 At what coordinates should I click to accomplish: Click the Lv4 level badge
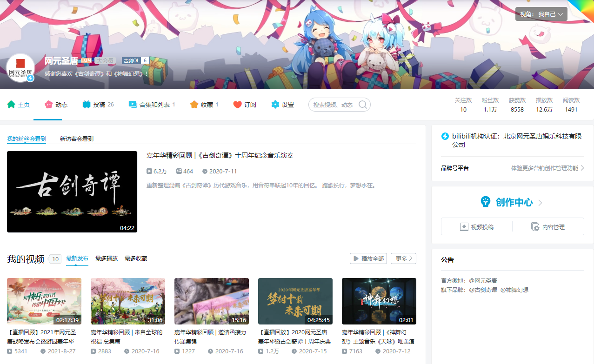coord(86,60)
